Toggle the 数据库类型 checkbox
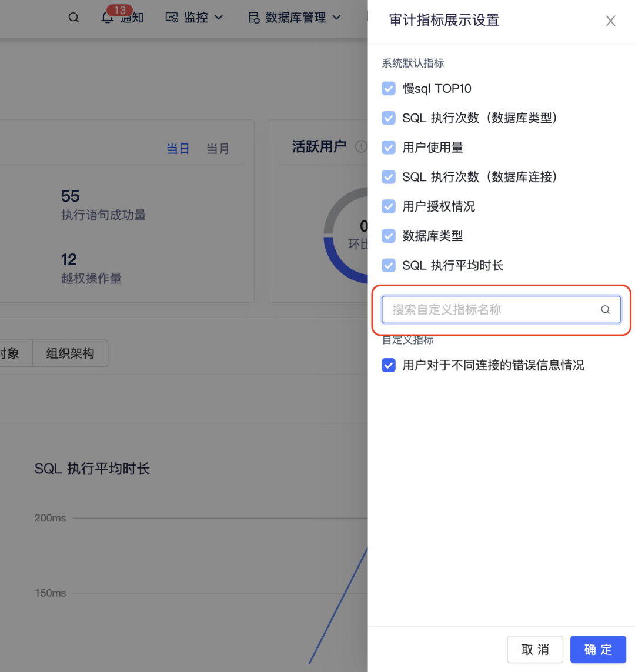Image resolution: width=635 pixels, height=672 pixels. (389, 236)
